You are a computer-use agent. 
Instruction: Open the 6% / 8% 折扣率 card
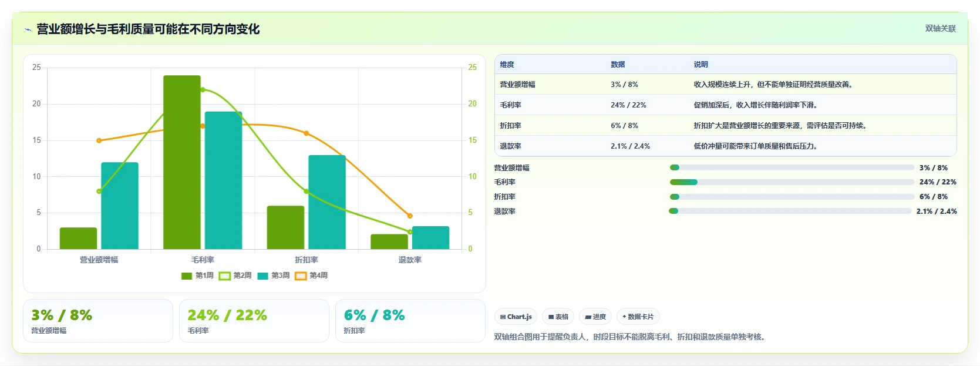(410, 321)
